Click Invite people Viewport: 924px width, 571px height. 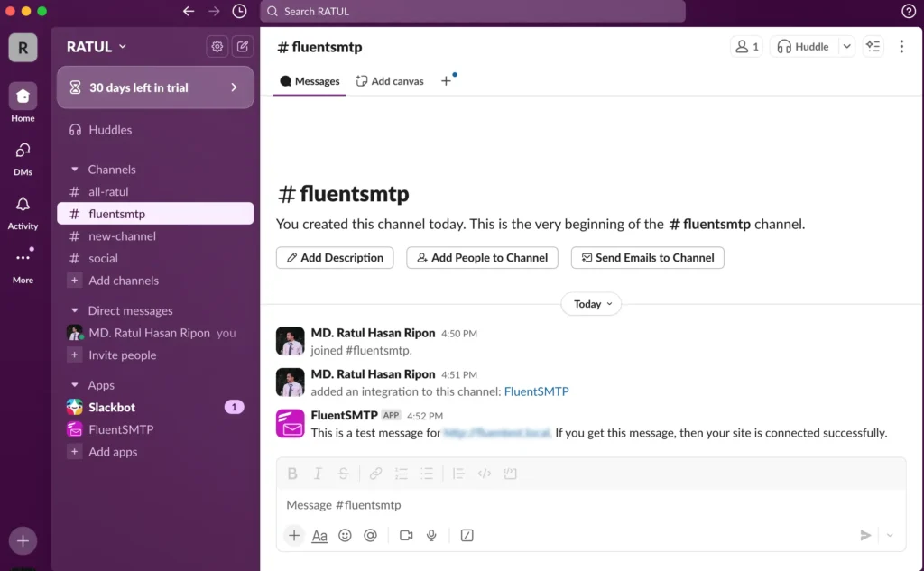click(x=155, y=355)
